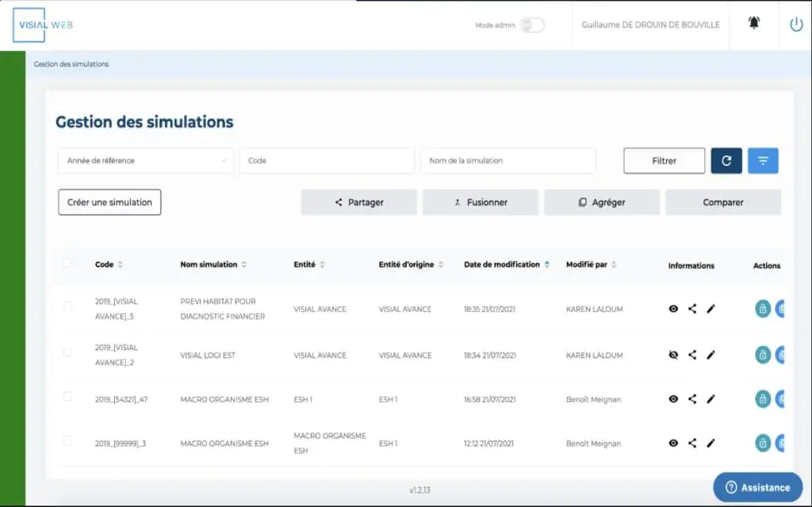Viewport: 812px width, 507px height.
Task: Sort table by Date de modification column
Action: 547,264
